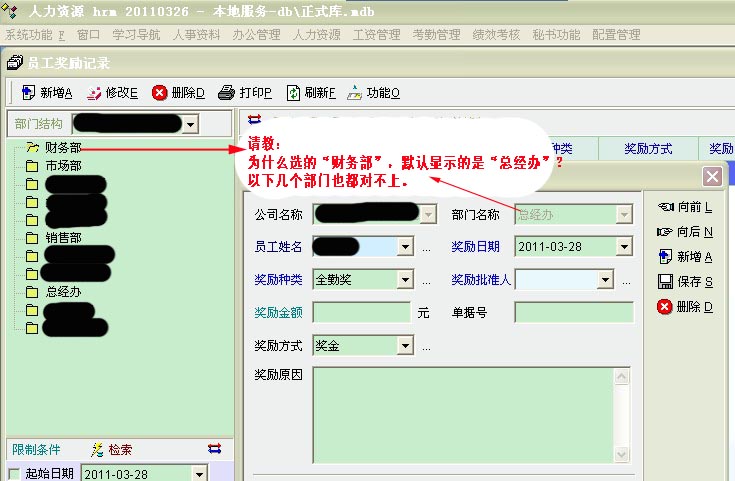Click the red 删除 toolbar icon

click(160, 93)
